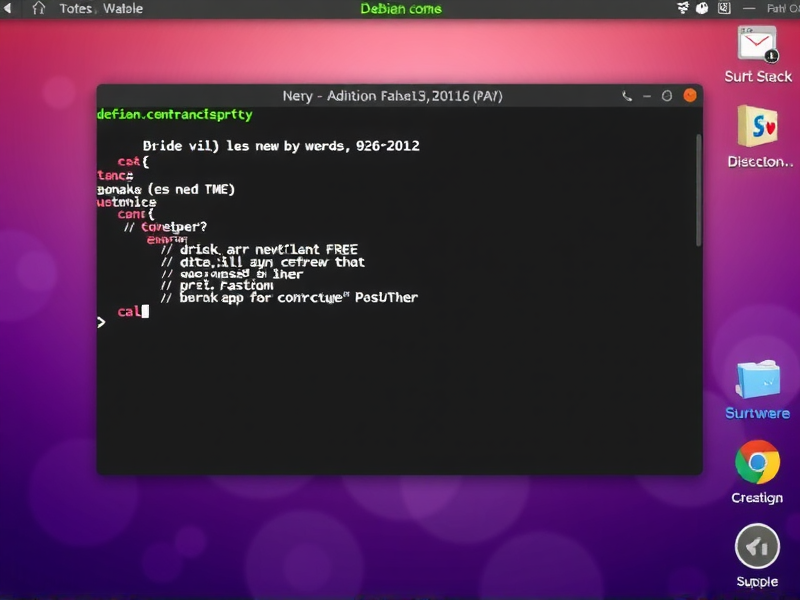The width and height of the screenshot is (800, 600).
Task: Click the home icon in top bar
Action: [39, 9]
